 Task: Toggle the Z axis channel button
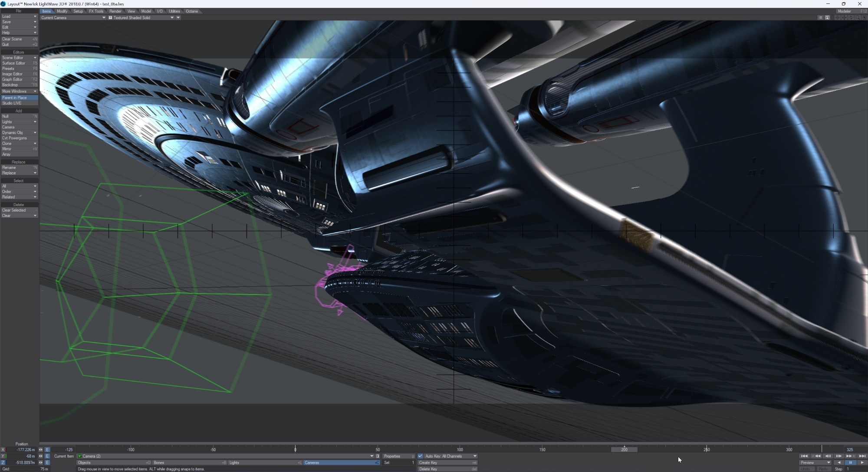coord(3,463)
